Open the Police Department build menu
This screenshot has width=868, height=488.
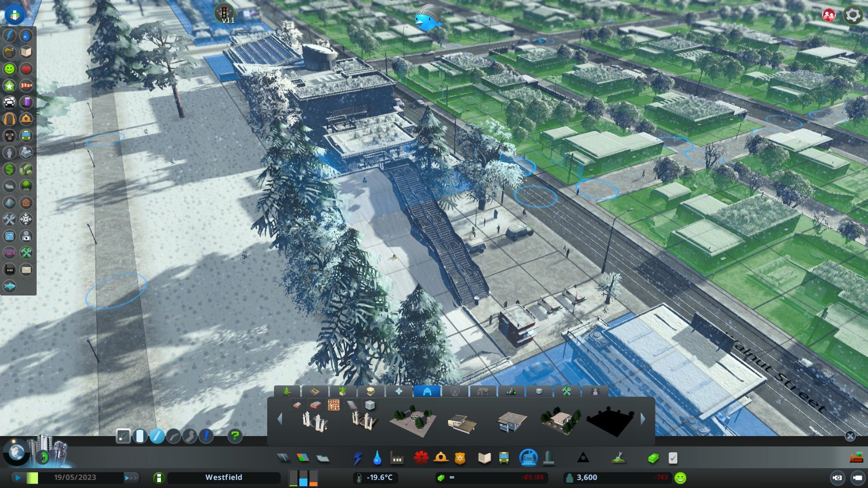[x=460, y=458]
